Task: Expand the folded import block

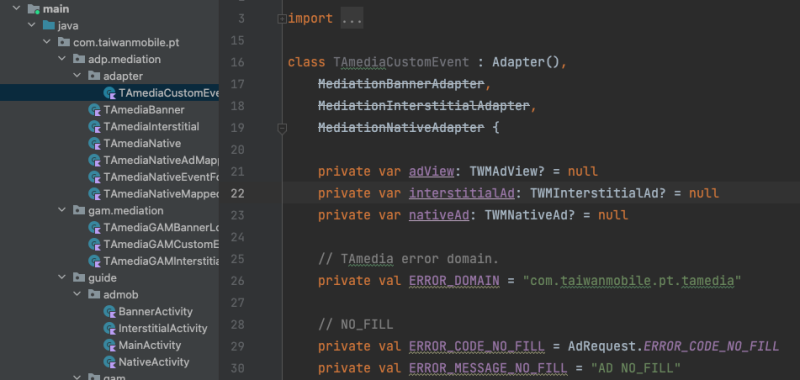Action: click(282, 19)
